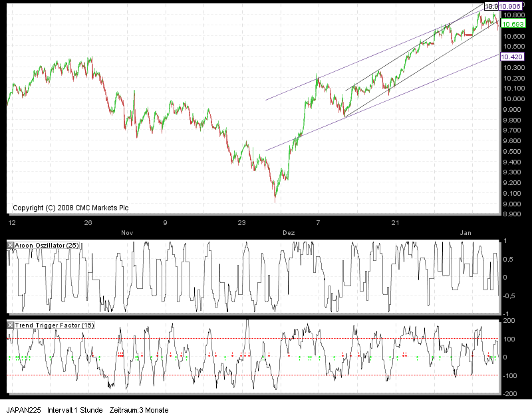Close the Trend Trigger Factor indicator panel

point(9,325)
